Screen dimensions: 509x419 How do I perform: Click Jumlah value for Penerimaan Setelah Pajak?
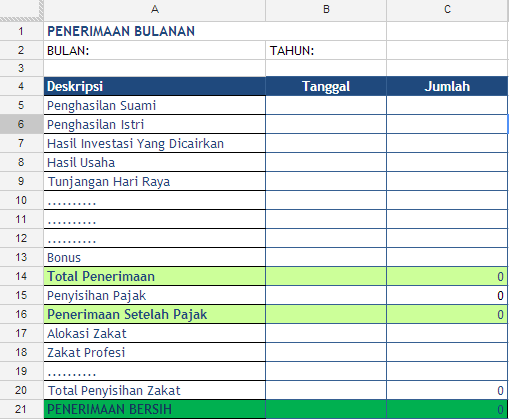(x=447, y=314)
